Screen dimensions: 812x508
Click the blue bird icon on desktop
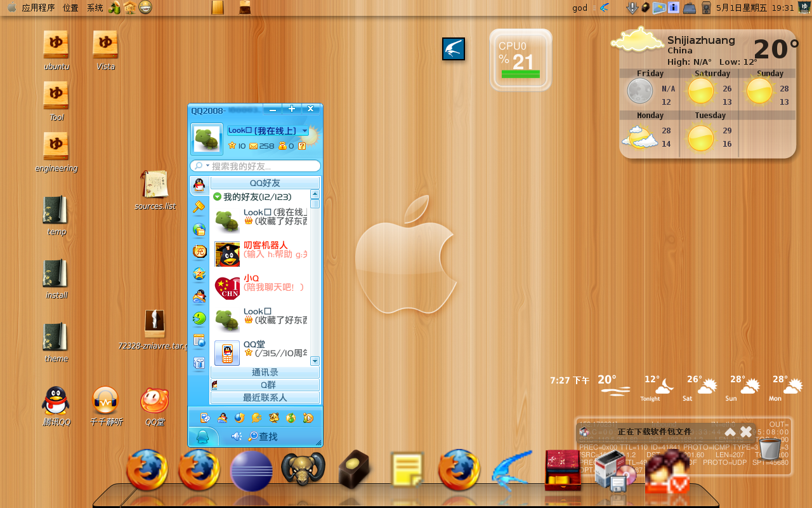pyautogui.click(x=454, y=49)
